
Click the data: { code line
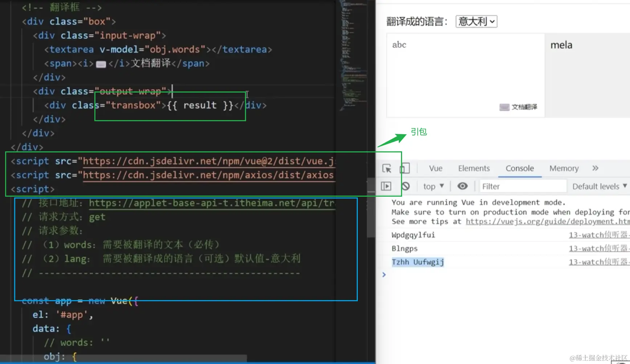(x=52, y=328)
